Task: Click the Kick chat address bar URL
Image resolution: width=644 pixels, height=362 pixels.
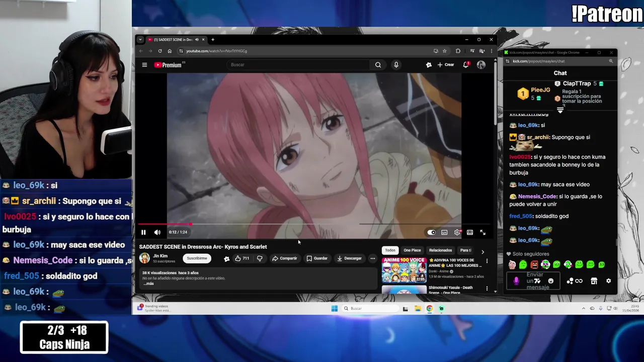Action: coord(538,61)
